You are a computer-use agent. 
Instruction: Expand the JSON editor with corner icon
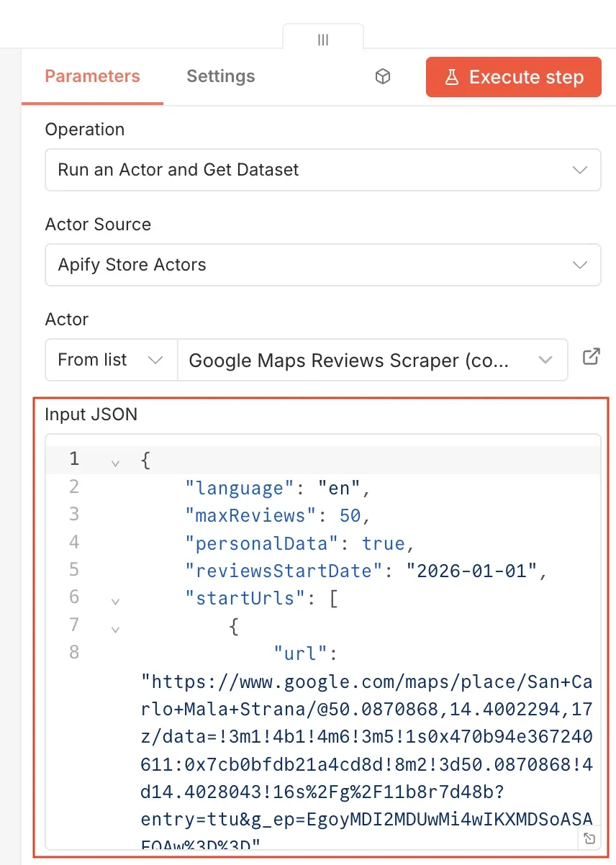coord(589,838)
